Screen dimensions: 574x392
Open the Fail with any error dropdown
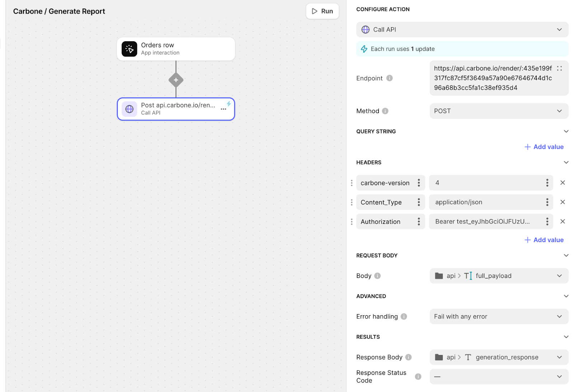coord(499,316)
